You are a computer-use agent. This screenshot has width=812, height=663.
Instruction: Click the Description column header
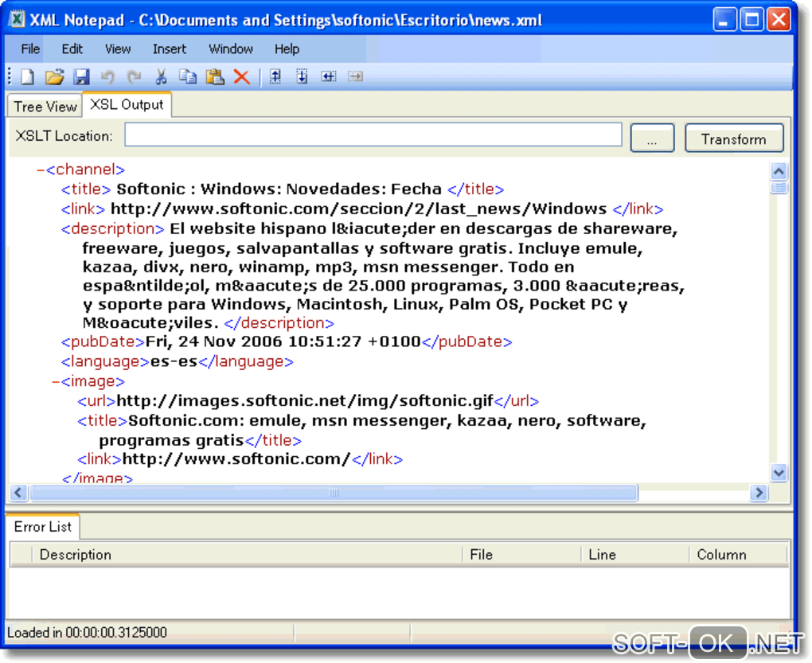tap(247, 554)
